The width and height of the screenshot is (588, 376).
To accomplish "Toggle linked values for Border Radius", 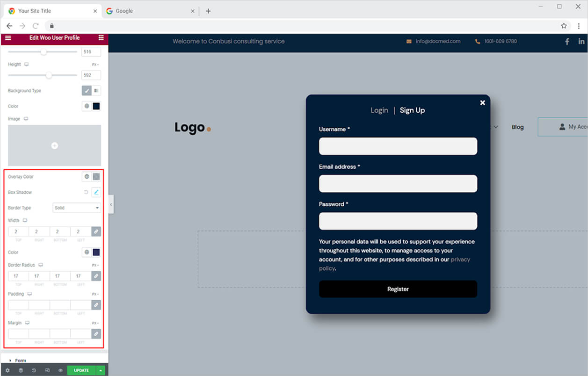I will (x=96, y=276).
